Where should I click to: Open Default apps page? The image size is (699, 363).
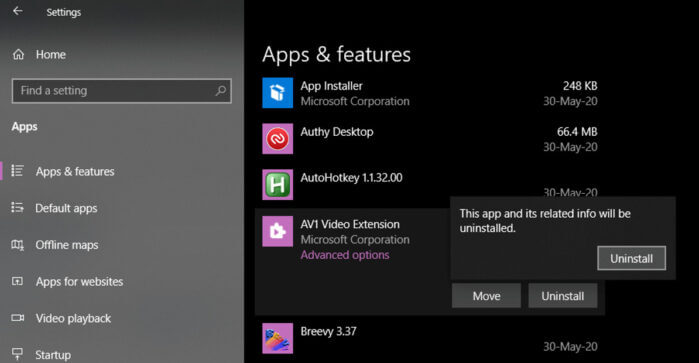66,208
